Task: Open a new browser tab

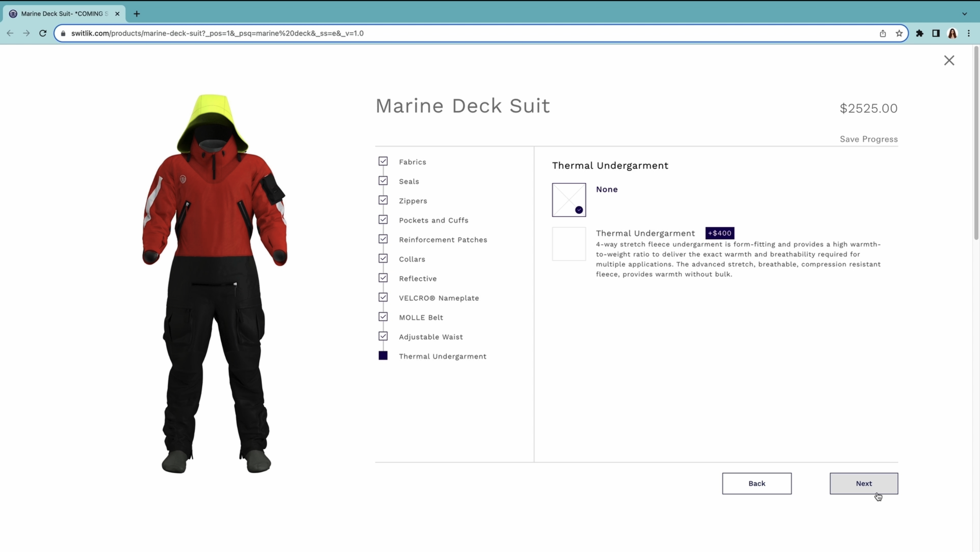Action: (x=136, y=14)
